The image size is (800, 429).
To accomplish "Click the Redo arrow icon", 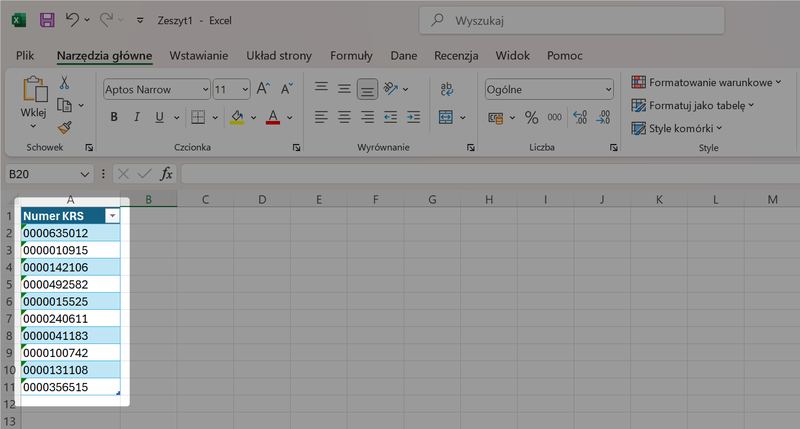I will click(106, 20).
